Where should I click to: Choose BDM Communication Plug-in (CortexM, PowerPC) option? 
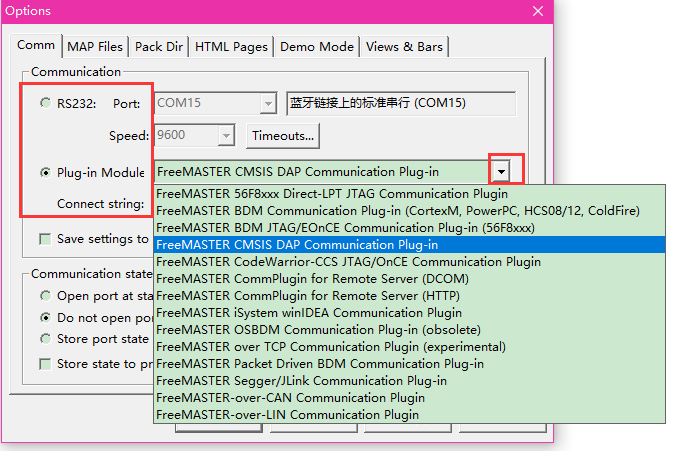(x=410, y=210)
